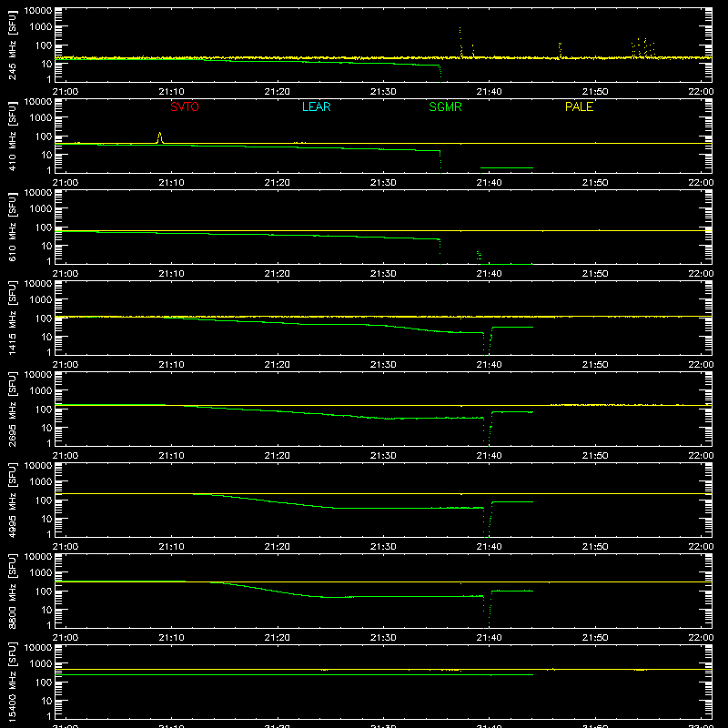
Task: Click the 21:50 label under the 410 MHz plot
Action: coord(595,183)
